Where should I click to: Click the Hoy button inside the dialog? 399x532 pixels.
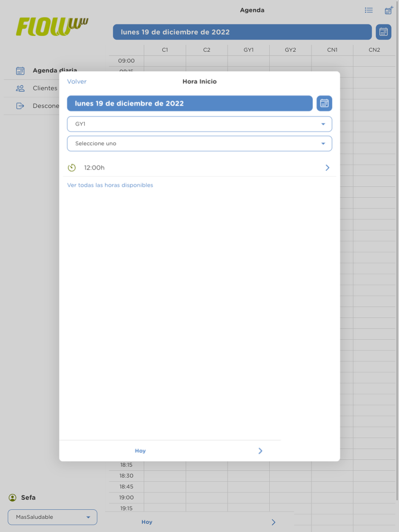click(x=140, y=450)
